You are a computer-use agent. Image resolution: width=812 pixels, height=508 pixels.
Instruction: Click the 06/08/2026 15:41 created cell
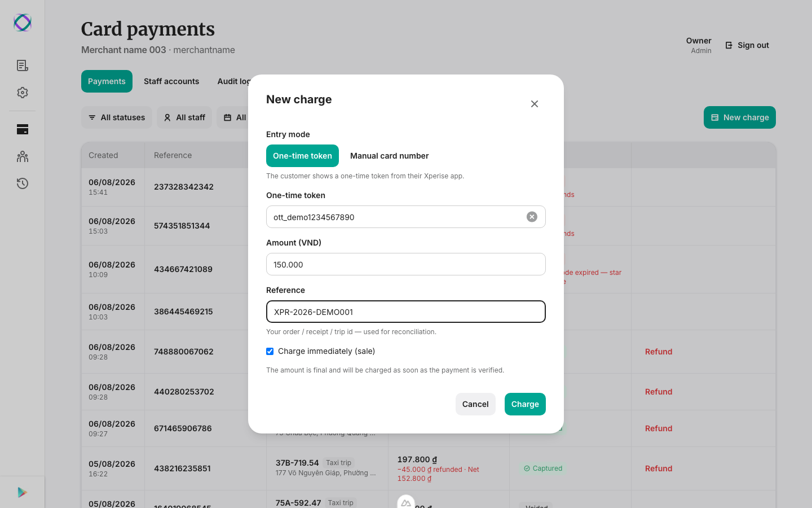pyautogui.click(x=112, y=187)
